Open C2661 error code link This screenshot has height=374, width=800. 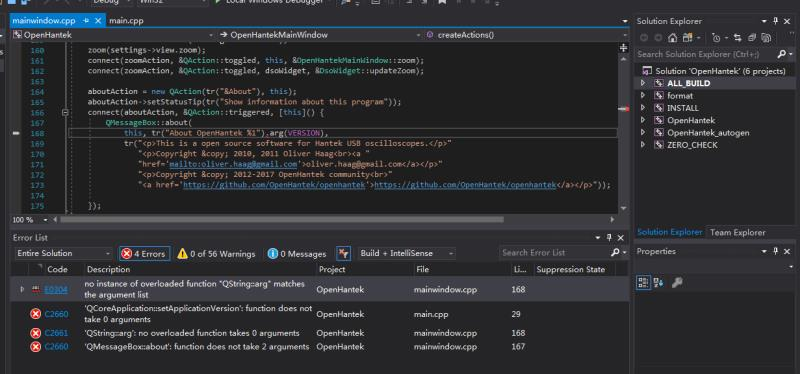pyautogui.click(x=56, y=333)
